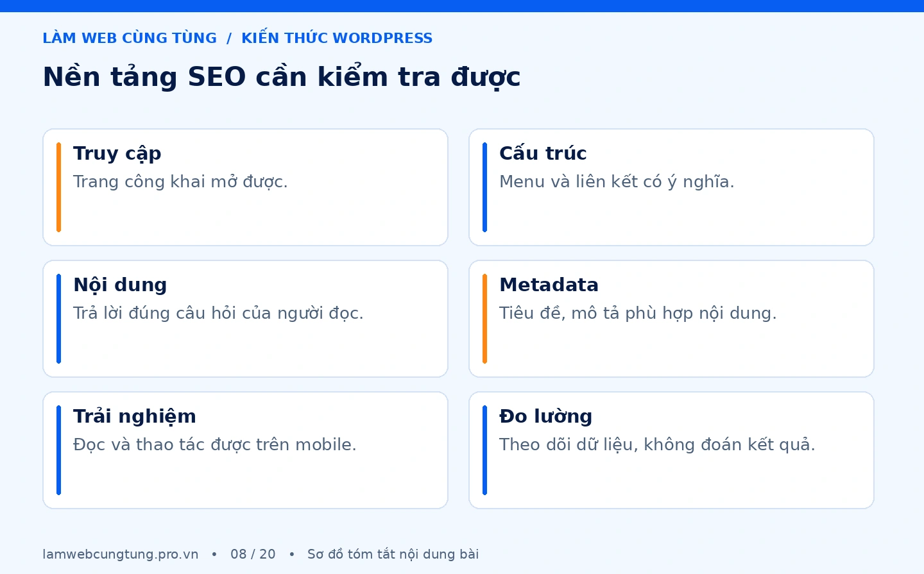The image size is (924, 574).
Task: Click the "Nội dung" card heading
Action: pyautogui.click(x=120, y=285)
